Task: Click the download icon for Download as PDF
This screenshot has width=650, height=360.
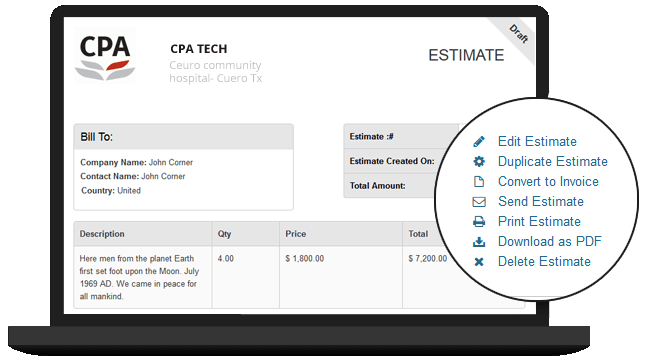Action: coord(479,241)
